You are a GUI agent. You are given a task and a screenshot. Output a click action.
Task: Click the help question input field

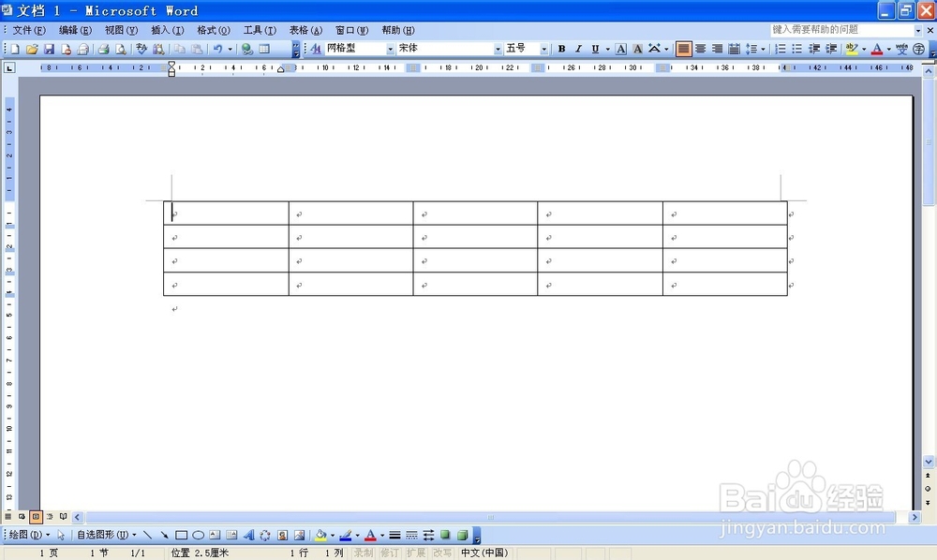pyautogui.click(x=842, y=30)
